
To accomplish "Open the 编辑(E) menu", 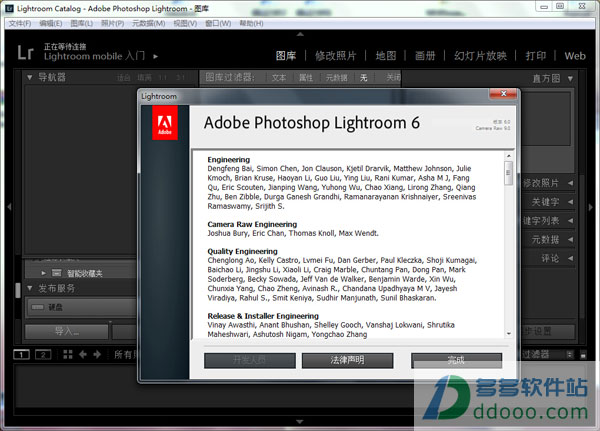I will [x=51, y=24].
